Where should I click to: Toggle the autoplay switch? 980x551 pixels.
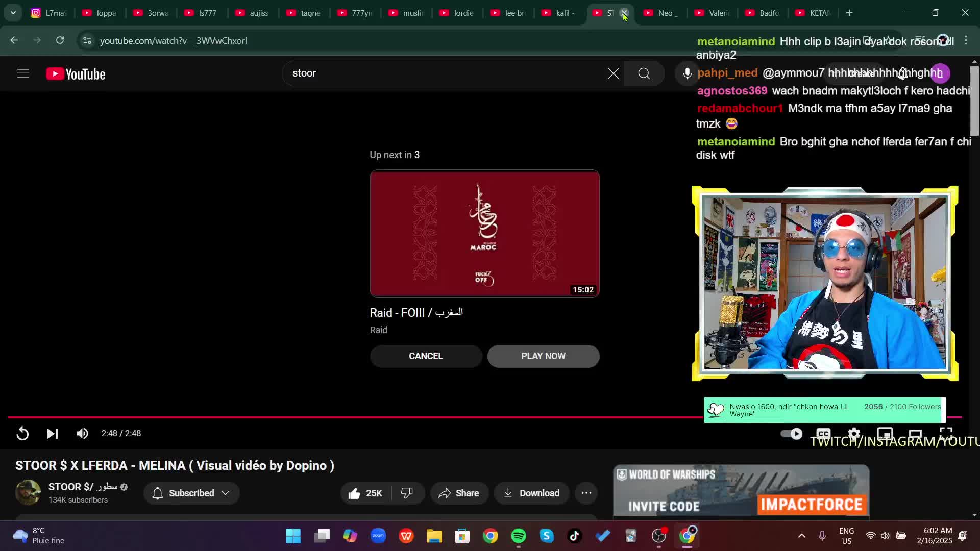pyautogui.click(x=792, y=434)
